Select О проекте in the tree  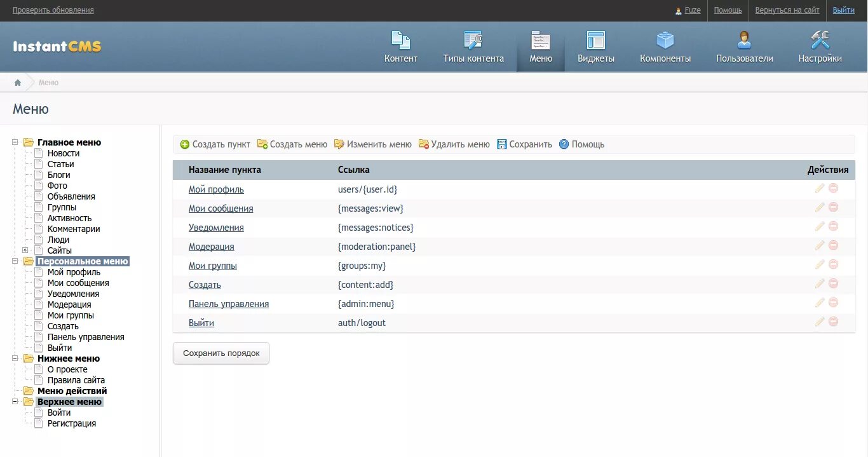pos(67,369)
